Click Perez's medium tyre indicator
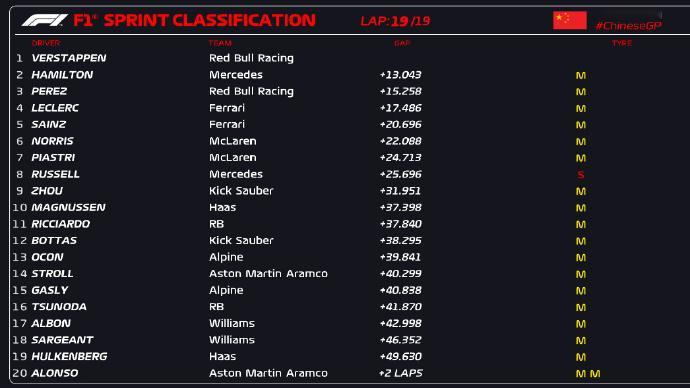 (580, 92)
